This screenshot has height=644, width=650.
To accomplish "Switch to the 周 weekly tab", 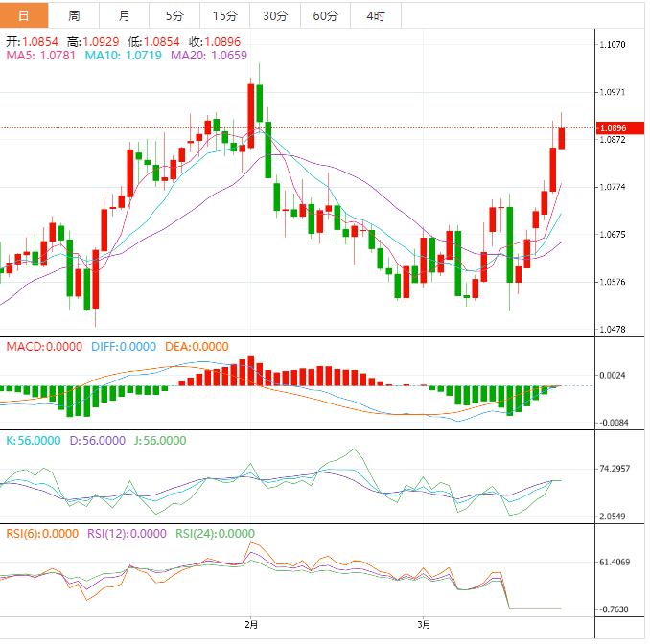I will click(74, 16).
